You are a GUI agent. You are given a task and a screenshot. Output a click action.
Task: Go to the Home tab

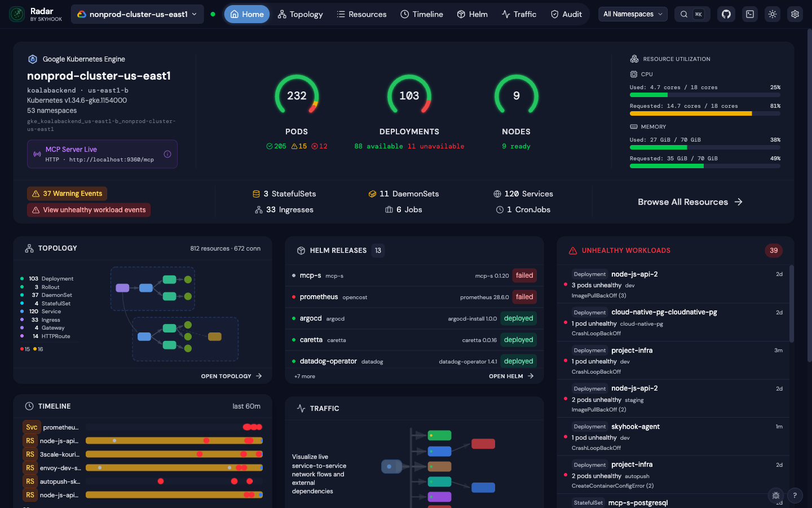click(247, 14)
